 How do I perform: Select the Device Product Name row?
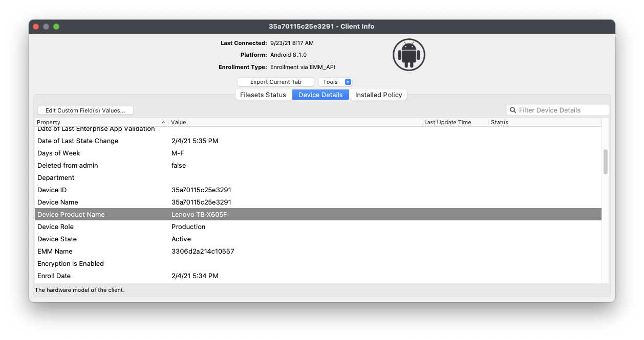coord(318,215)
